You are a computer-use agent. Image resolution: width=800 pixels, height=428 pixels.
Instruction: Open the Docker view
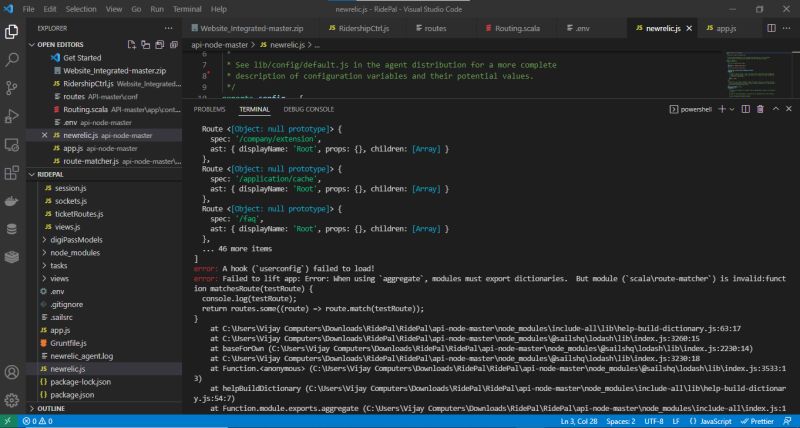(x=11, y=200)
